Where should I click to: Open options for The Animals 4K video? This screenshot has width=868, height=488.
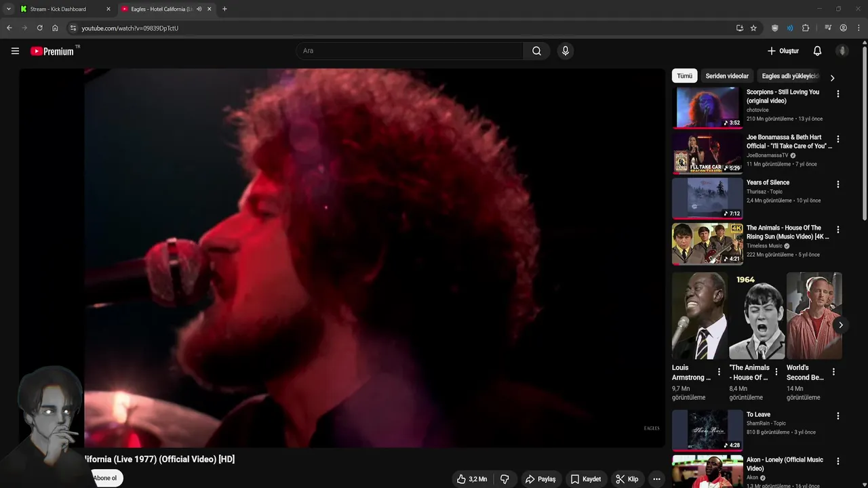(837, 230)
